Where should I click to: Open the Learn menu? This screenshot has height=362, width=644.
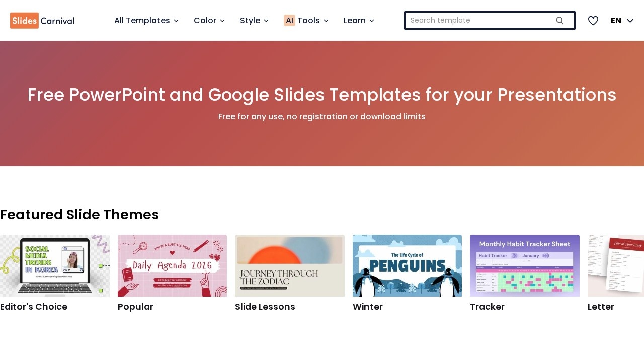pos(358,21)
